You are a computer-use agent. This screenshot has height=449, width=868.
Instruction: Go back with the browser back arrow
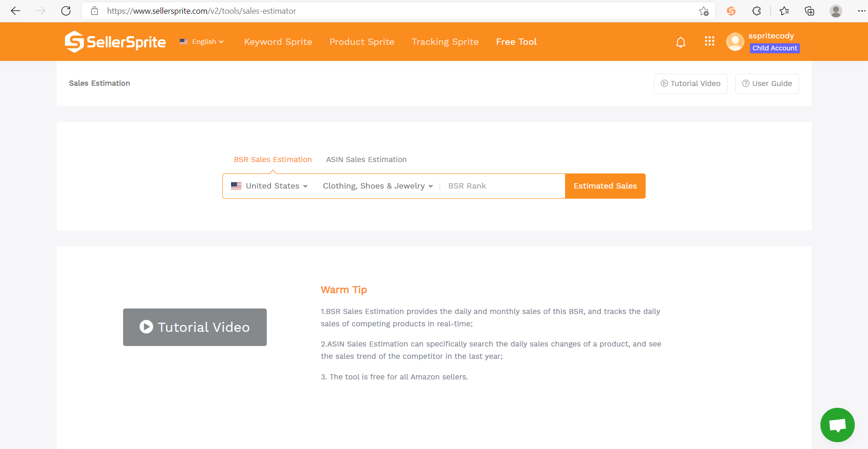[16, 11]
